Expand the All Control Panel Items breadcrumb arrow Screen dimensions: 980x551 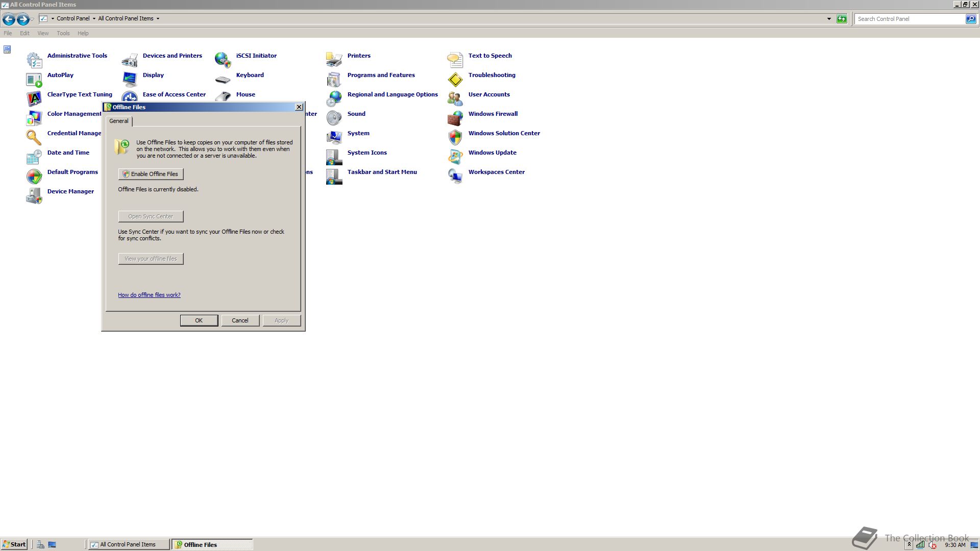158,19
